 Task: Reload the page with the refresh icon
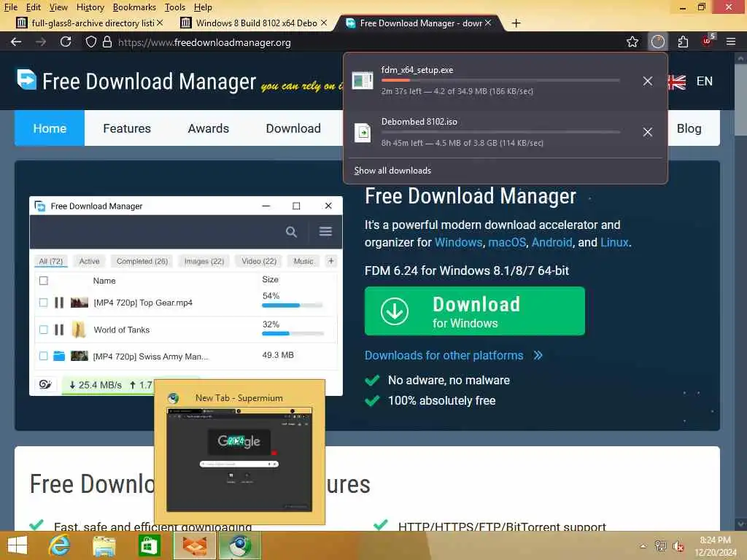(x=66, y=42)
